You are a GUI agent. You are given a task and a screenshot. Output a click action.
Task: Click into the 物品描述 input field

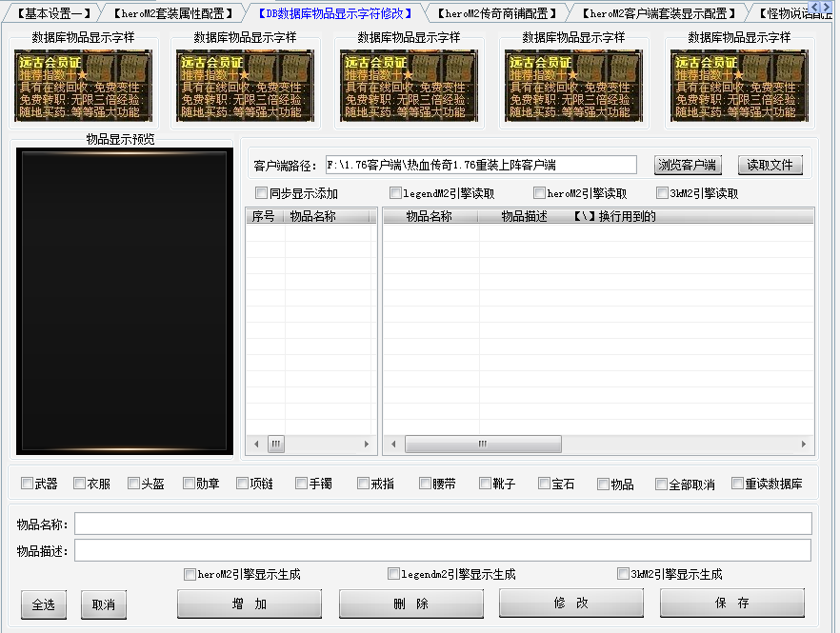coord(443,550)
